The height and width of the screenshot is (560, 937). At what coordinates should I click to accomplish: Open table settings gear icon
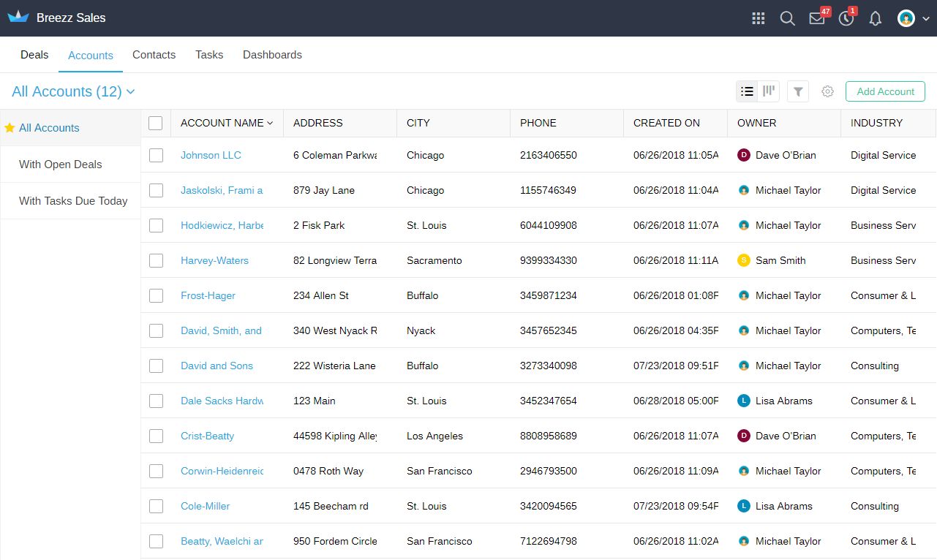(x=827, y=91)
